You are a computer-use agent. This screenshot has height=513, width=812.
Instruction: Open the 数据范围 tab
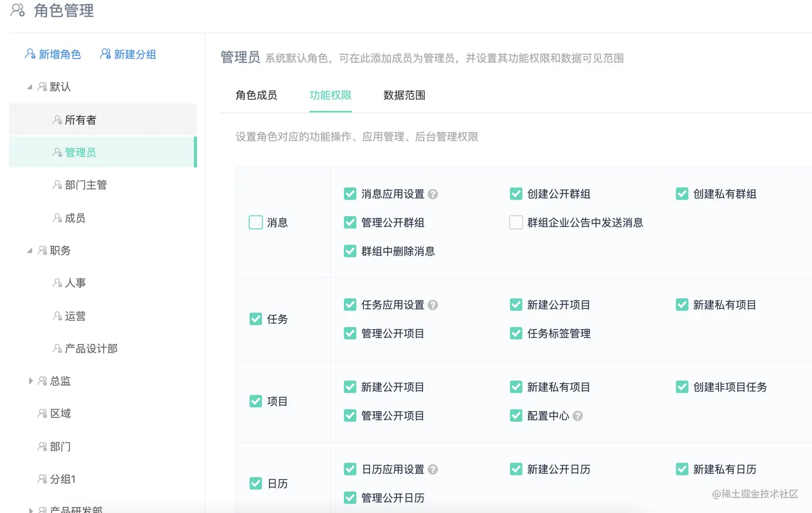[x=404, y=96]
